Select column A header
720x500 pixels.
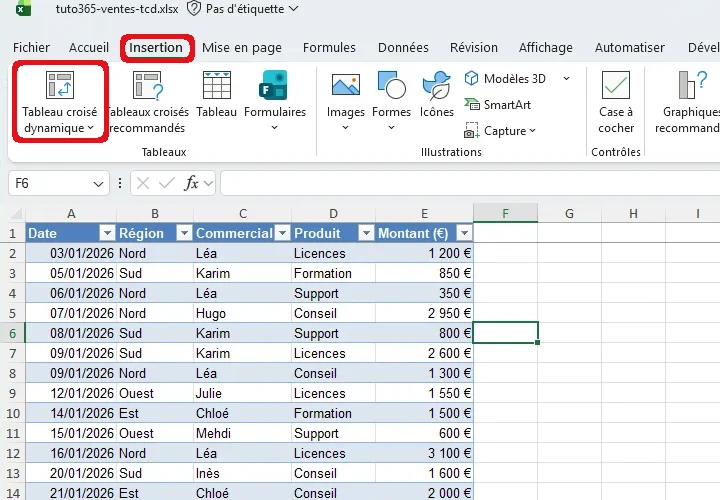coord(71,213)
